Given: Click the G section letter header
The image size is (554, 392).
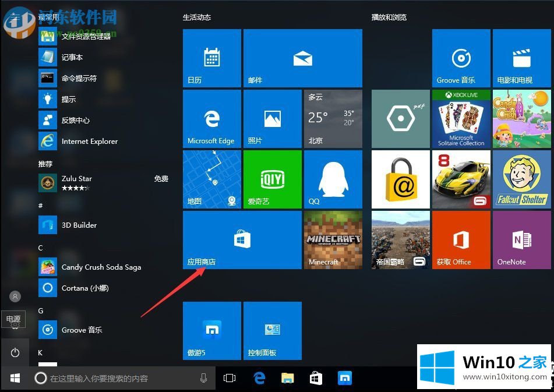Looking at the screenshot, I should (x=41, y=311).
